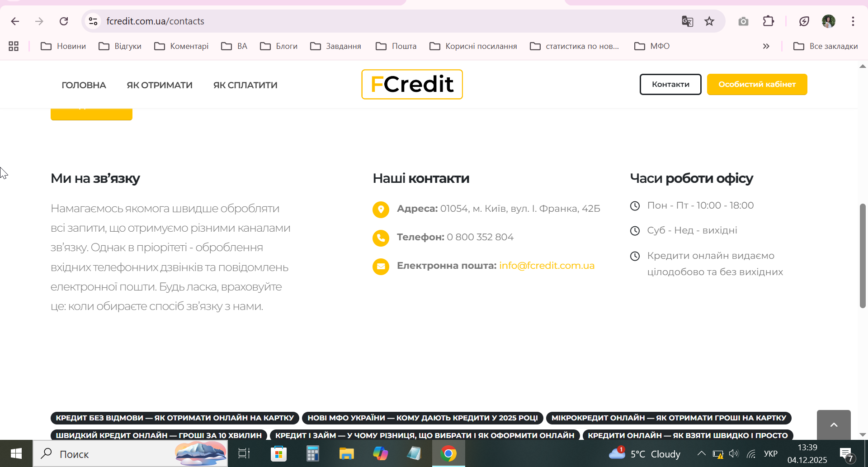The image size is (868, 467).
Task: Click the clock icon beside Суб - Нед
Action: pos(635,231)
